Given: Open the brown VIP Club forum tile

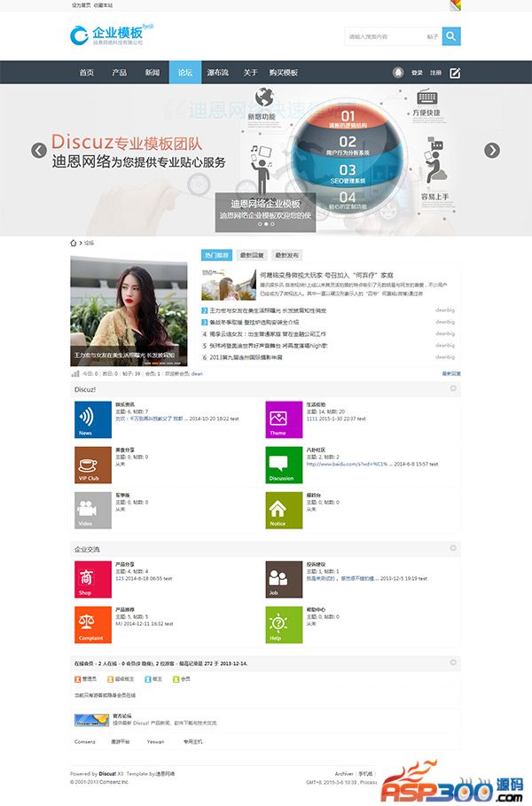Looking at the screenshot, I should point(93,466).
